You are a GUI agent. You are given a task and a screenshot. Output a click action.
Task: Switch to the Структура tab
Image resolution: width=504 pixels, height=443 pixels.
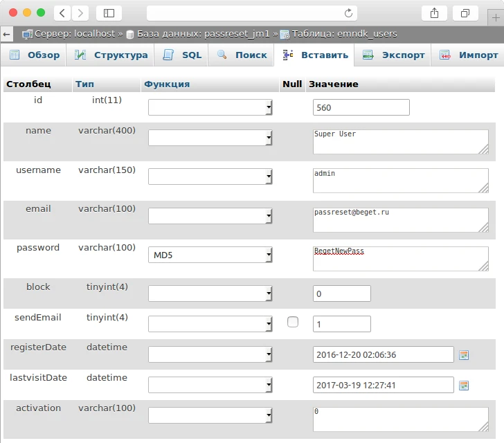pyautogui.click(x=111, y=55)
